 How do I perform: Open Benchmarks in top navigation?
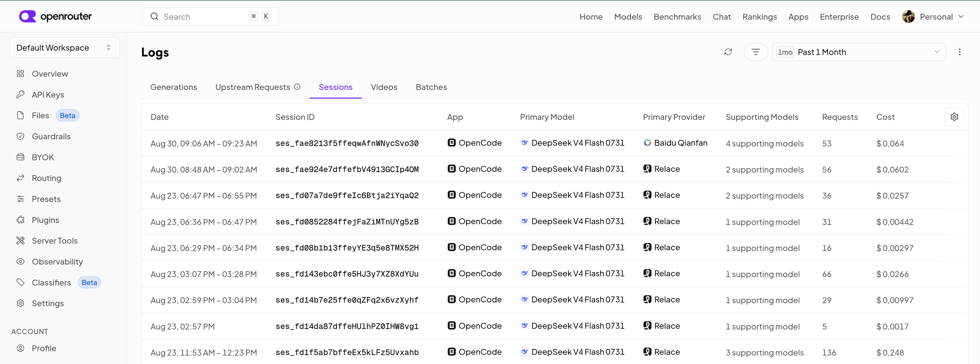pos(677,17)
